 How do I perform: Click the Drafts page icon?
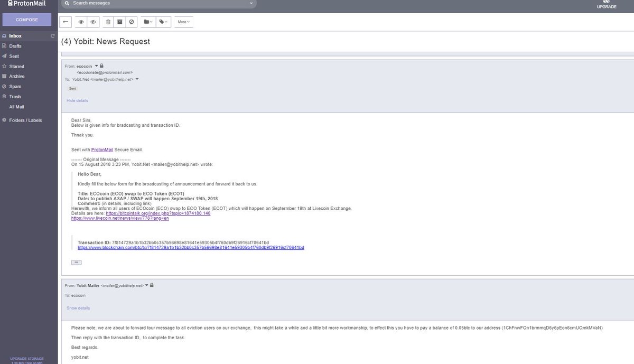coord(4,46)
